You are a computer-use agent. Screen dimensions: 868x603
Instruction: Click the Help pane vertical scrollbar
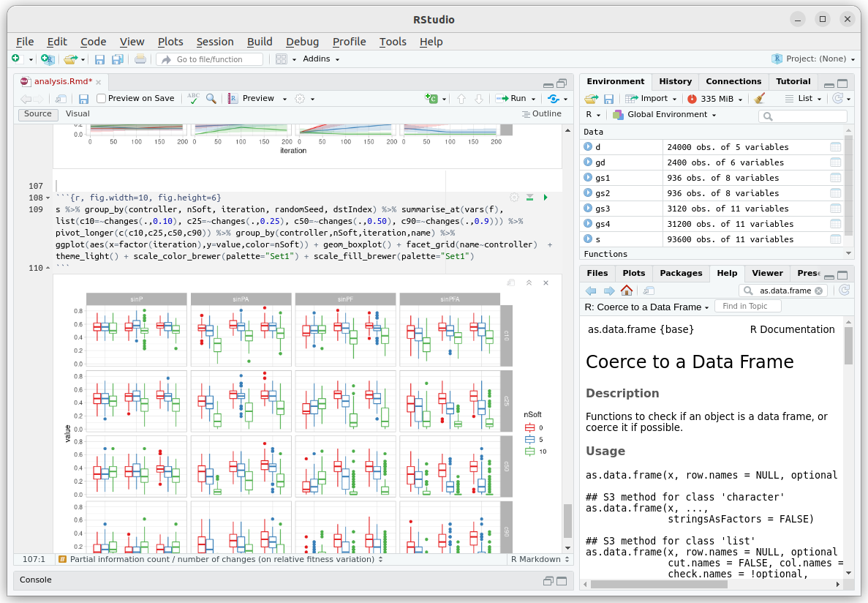(x=849, y=345)
